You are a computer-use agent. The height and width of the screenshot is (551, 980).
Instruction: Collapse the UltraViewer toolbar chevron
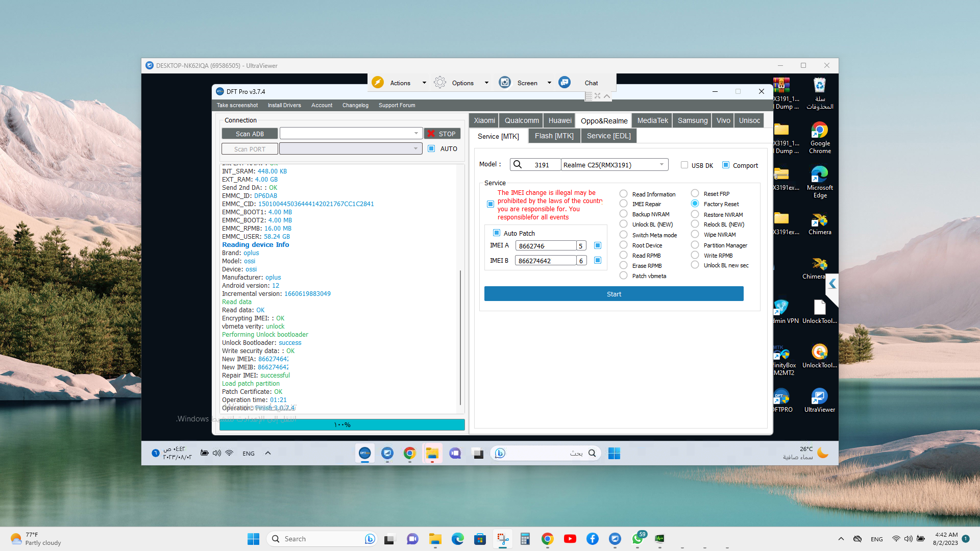pyautogui.click(x=607, y=96)
